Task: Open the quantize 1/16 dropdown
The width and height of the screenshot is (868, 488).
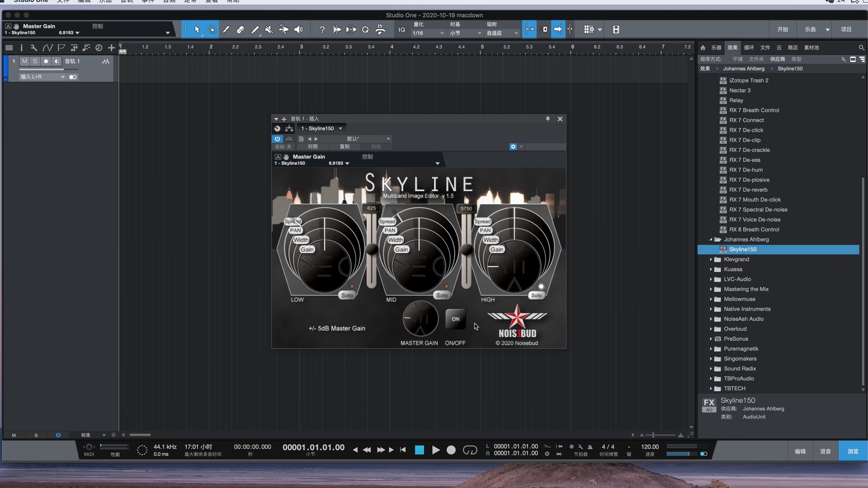Action: [428, 33]
